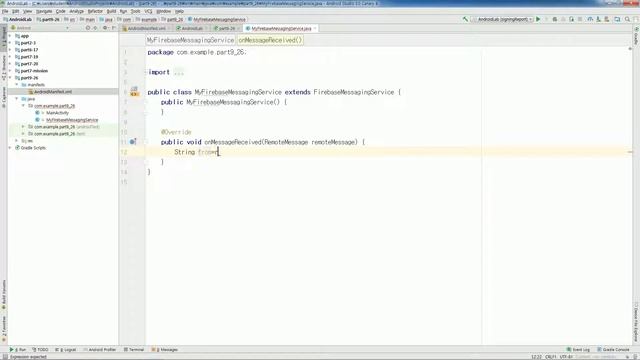Expand the part7-19 module
640x360 pixels.
[x=10, y=57]
